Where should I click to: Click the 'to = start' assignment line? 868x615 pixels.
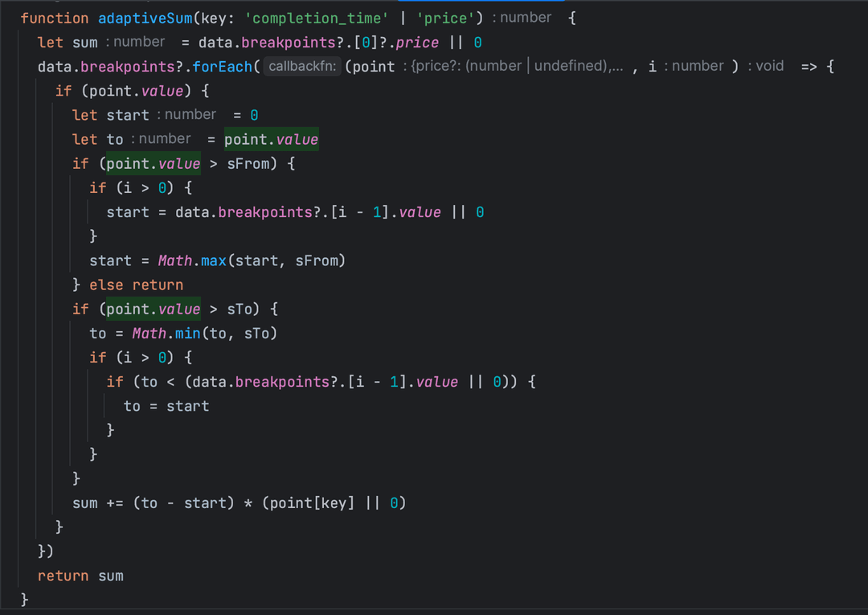[166, 406]
